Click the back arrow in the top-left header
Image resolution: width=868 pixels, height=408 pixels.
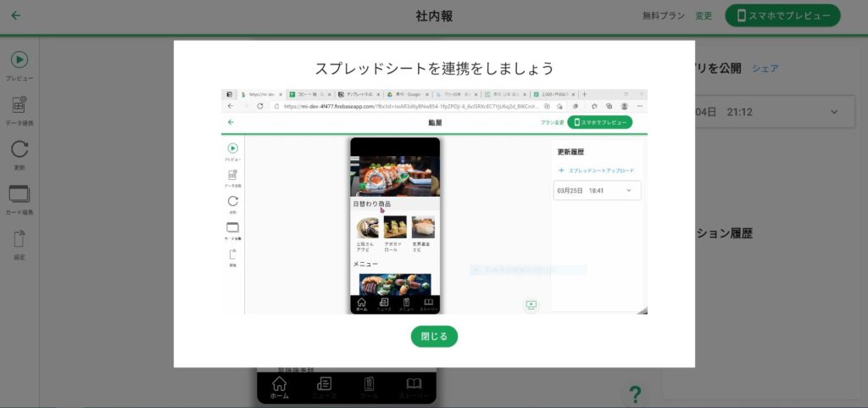point(16,15)
